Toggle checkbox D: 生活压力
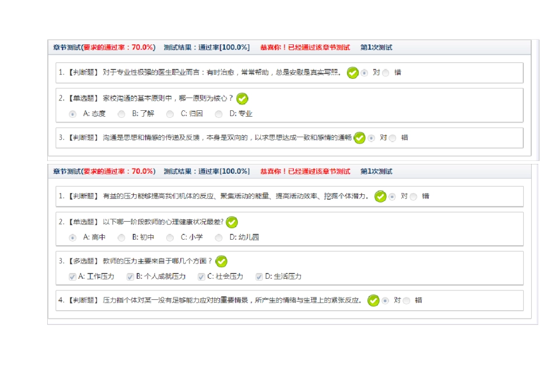554x392 pixels. [259, 276]
